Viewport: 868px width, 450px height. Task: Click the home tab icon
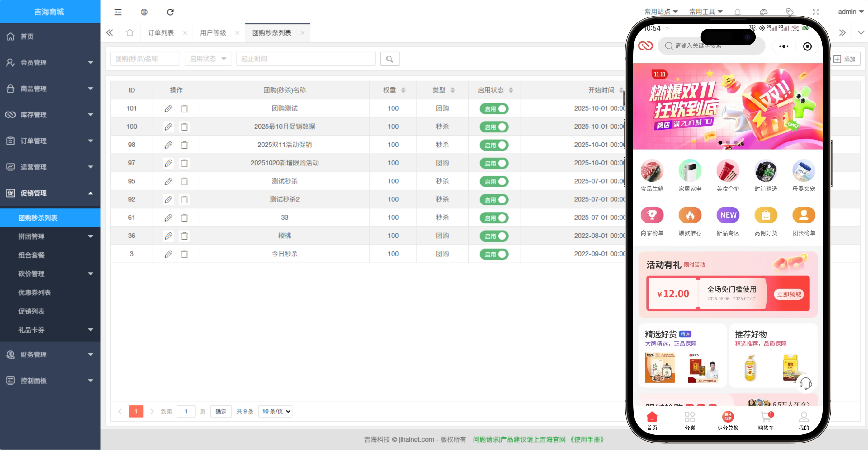[x=130, y=33]
